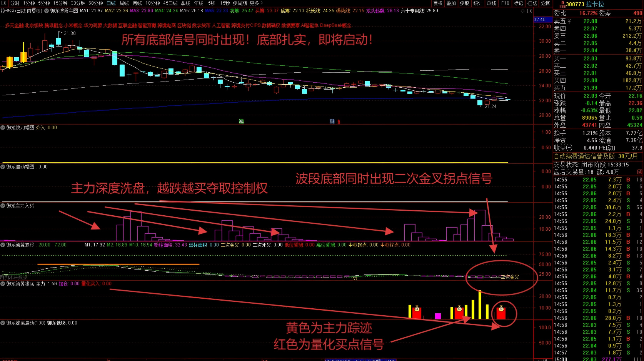Click the stock name 300773 拉卡拉 header
644x361 pixels.
click(585, 4)
